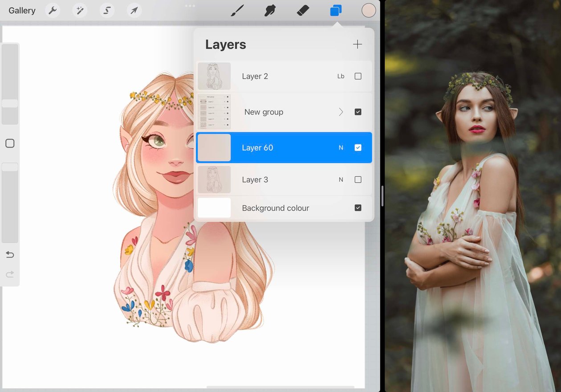Select the Paint brush tool

(237, 10)
